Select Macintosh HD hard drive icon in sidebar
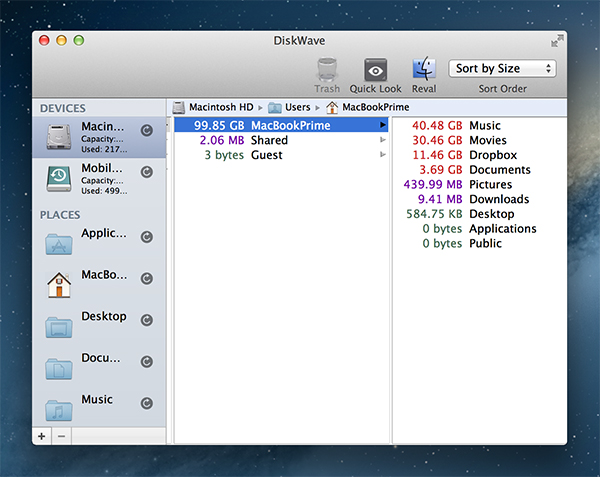This screenshot has height=477, width=600. [x=59, y=137]
